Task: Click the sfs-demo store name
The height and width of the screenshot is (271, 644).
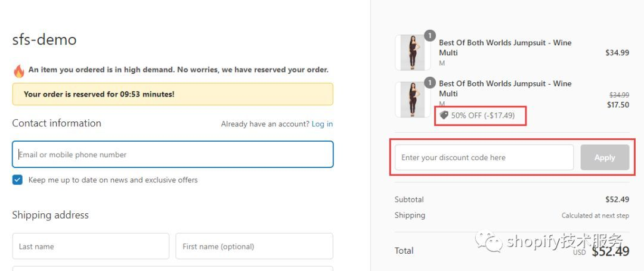Action: [x=44, y=40]
